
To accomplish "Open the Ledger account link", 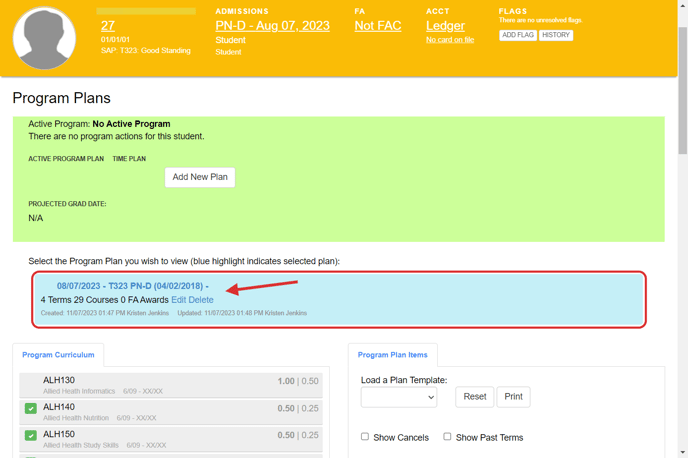I will point(445,26).
